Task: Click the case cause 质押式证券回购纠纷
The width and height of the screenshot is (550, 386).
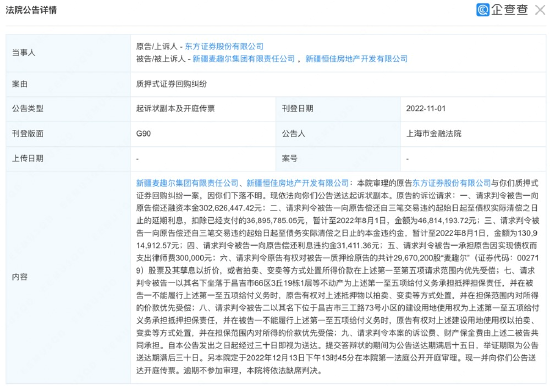Action: tap(172, 84)
